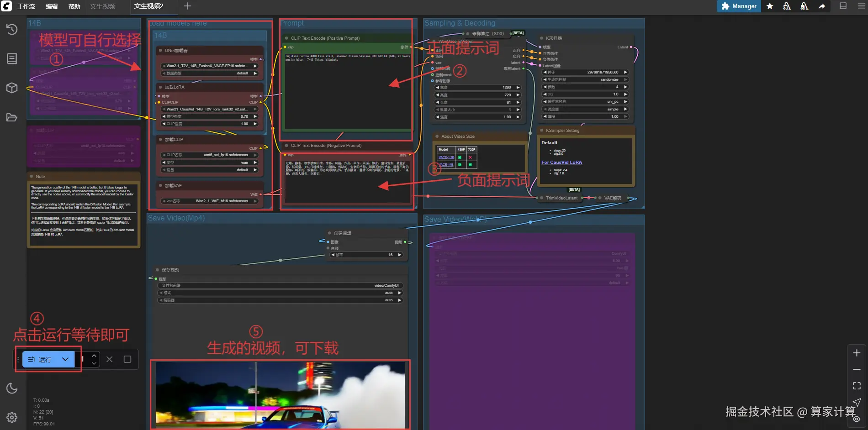Cancel the current run with X icon
The height and width of the screenshot is (430, 868).
coord(110,359)
